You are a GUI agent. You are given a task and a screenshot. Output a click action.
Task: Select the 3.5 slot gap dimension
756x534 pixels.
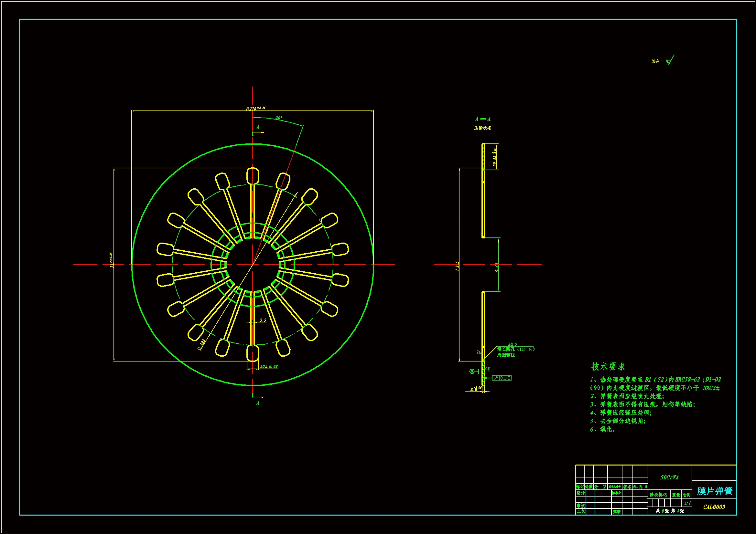point(263,320)
